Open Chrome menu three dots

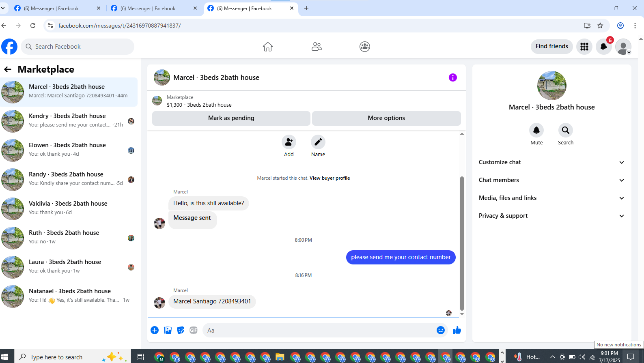[635, 26]
